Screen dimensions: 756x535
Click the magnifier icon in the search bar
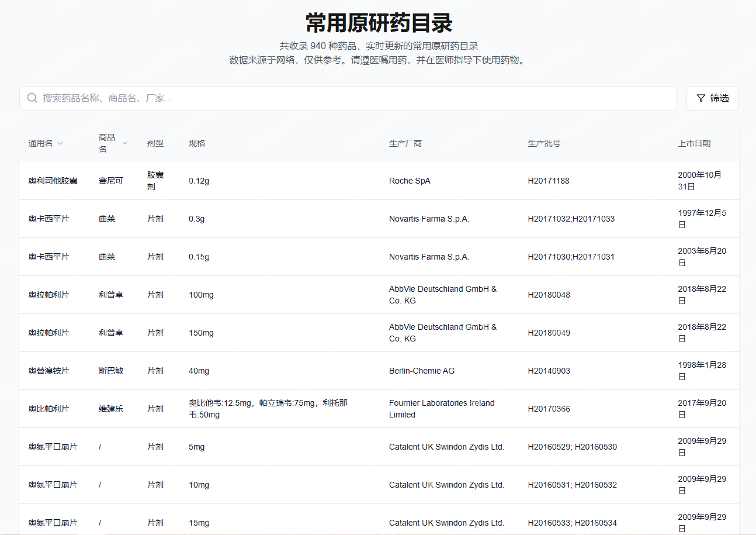click(32, 98)
